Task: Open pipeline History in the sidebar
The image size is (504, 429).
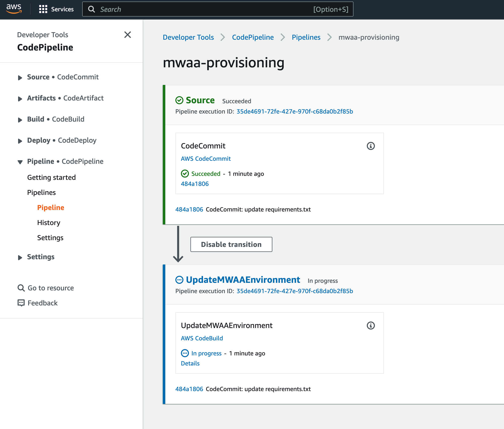Action: 49,223
